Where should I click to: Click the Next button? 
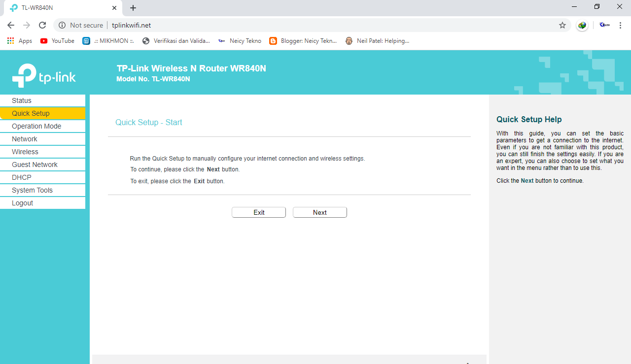click(320, 212)
